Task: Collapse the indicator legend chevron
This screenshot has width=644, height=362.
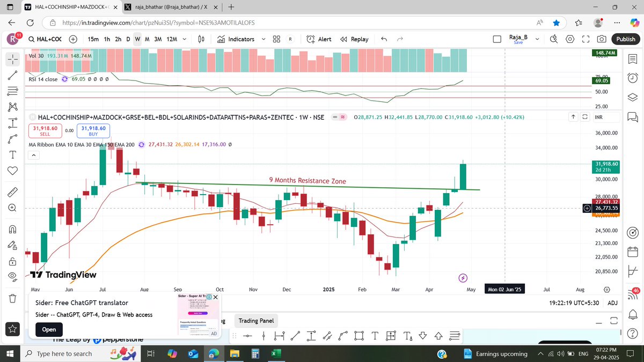Action: pos(33,155)
